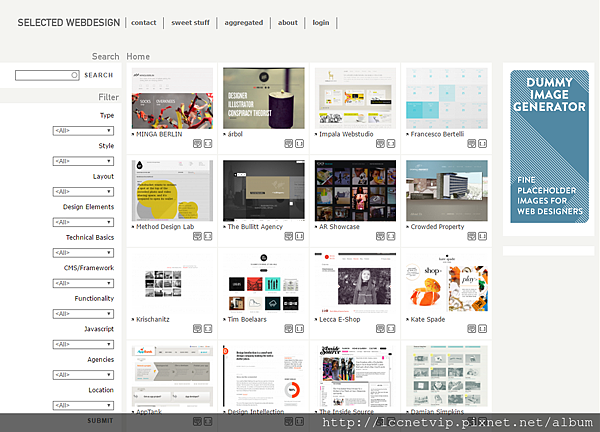Open the Type filter dropdown

(83, 131)
